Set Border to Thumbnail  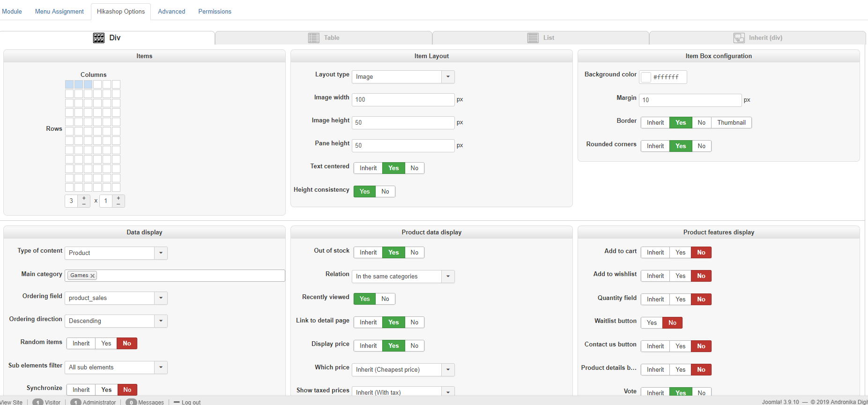(x=731, y=123)
